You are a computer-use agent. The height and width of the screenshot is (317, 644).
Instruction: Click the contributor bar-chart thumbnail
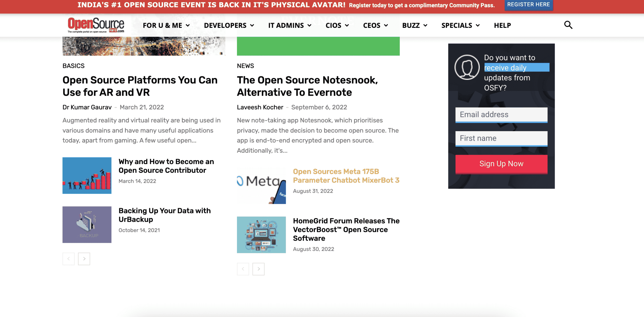pos(87,176)
